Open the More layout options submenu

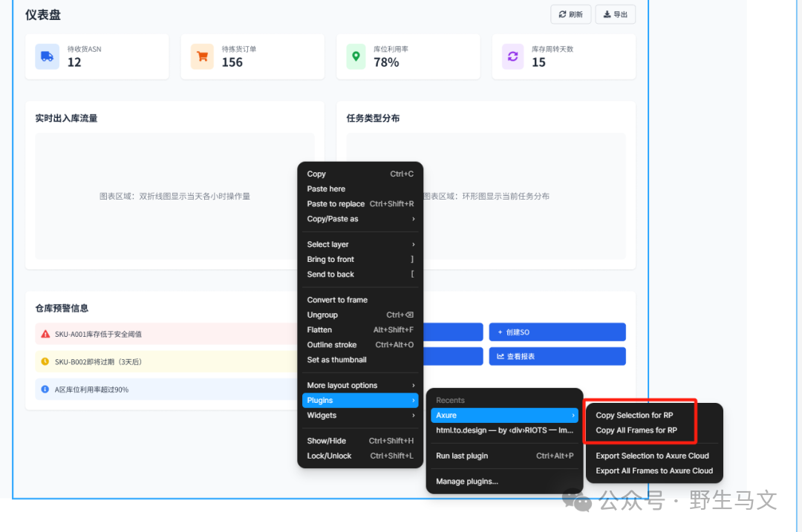pyautogui.click(x=360, y=385)
